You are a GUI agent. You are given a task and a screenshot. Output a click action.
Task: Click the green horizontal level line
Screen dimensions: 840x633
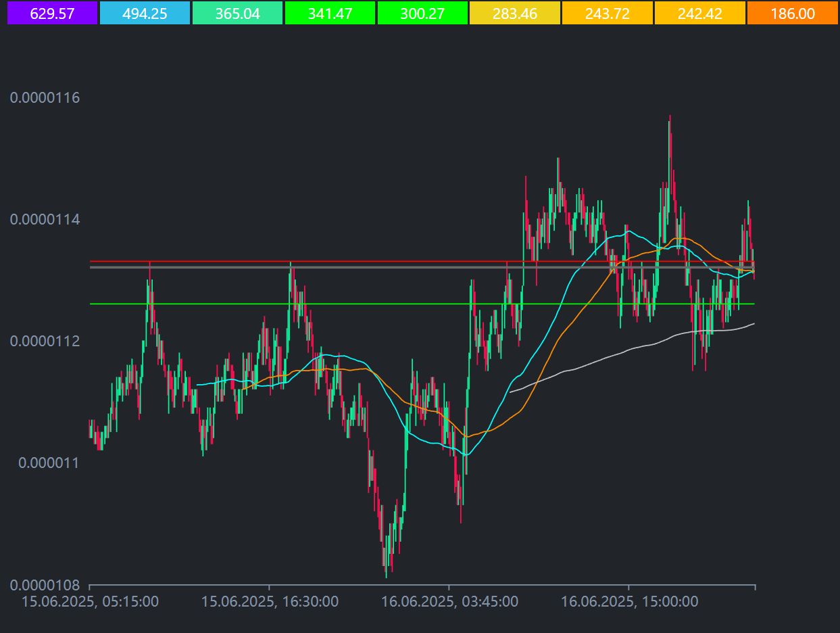point(422,304)
